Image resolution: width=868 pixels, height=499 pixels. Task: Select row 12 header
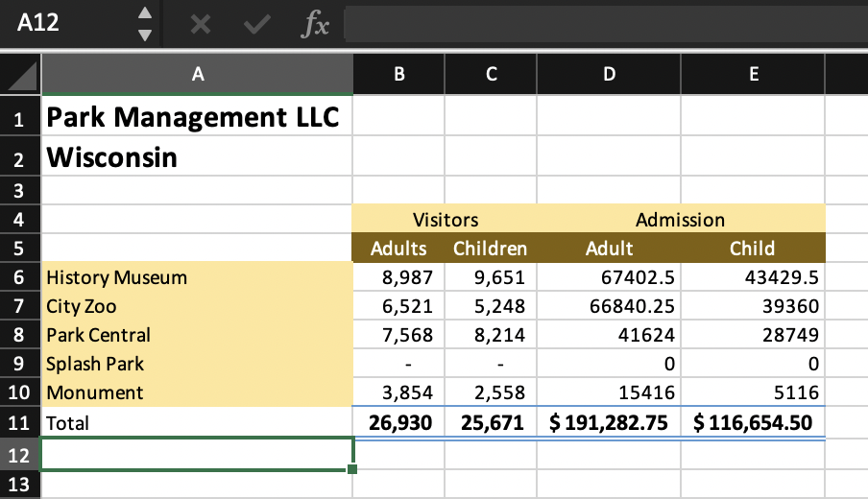[20, 455]
